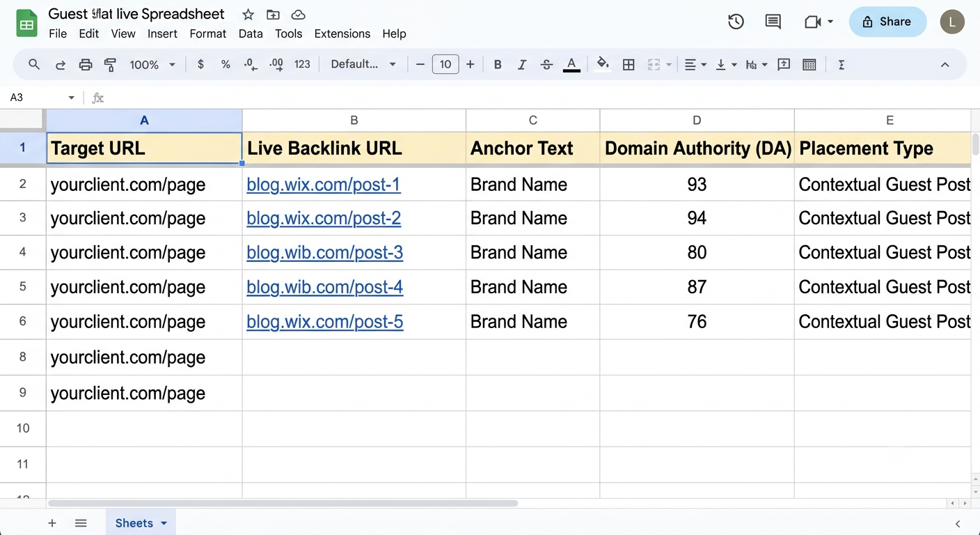The width and height of the screenshot is (980, 535).
Task: Open the Extensions menu
Action: tap(342, 33)
